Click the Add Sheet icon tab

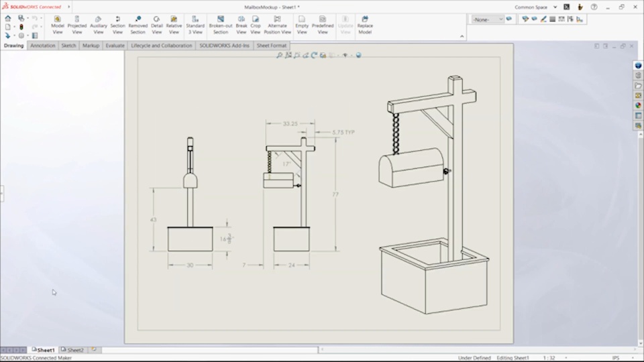94,349
